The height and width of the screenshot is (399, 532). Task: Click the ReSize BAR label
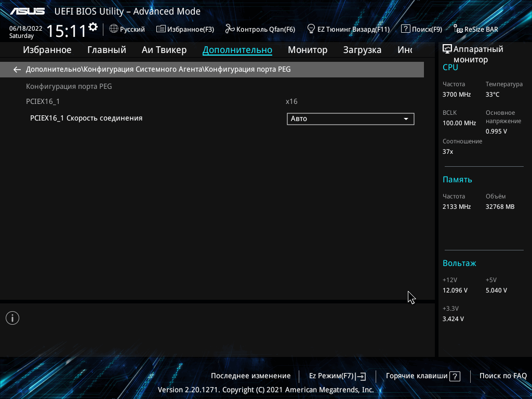pyautogui.click(x=481, y=29)
